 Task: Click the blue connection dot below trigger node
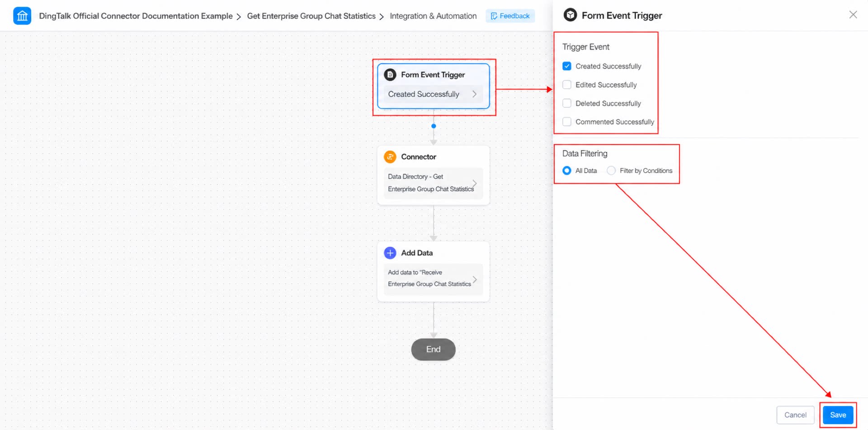pos(434,126)
